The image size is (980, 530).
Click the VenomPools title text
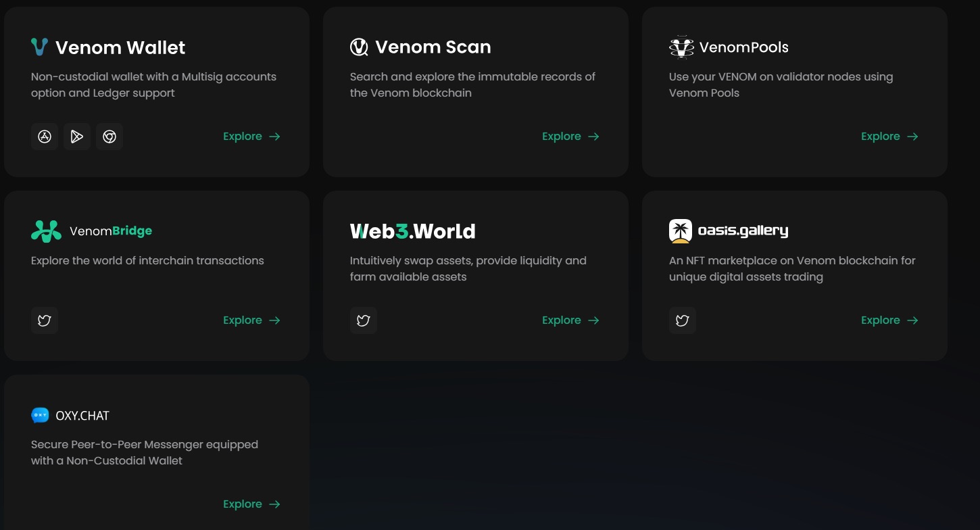tap(744, 47)
